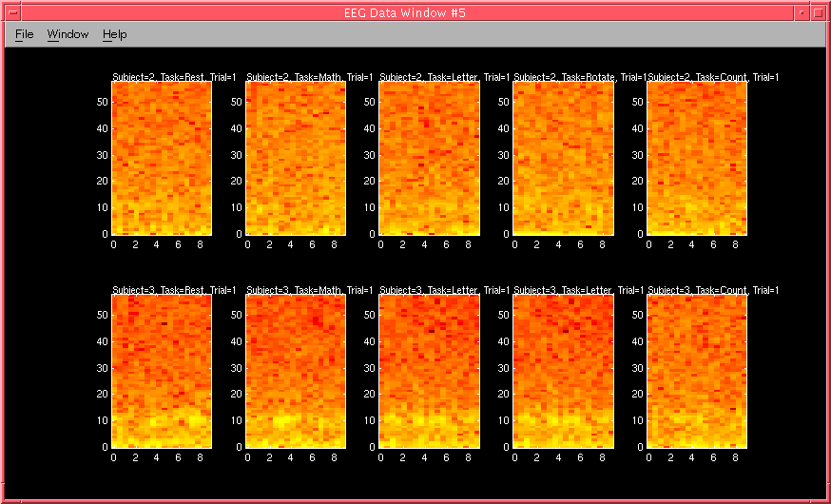Select the Subject 2 Letter spectrogram plot

click(x=429, y=159)
